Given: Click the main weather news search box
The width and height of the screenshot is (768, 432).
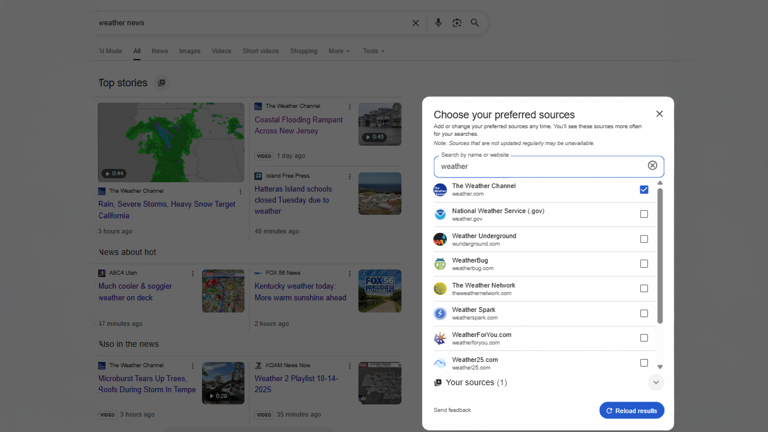Looking at the screenshot, I should tap(252, 23).
